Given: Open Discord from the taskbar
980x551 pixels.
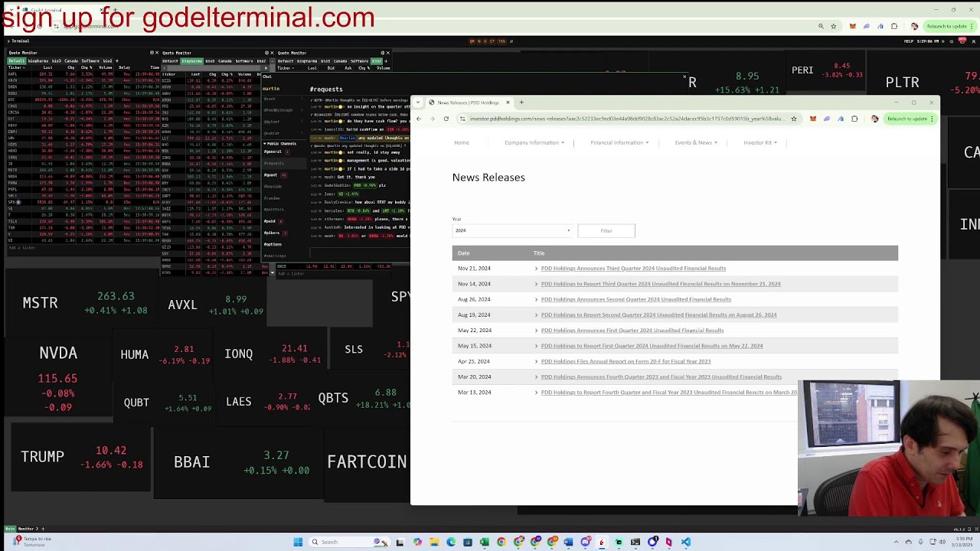Looking at the screenshot, I should (585, 542).
